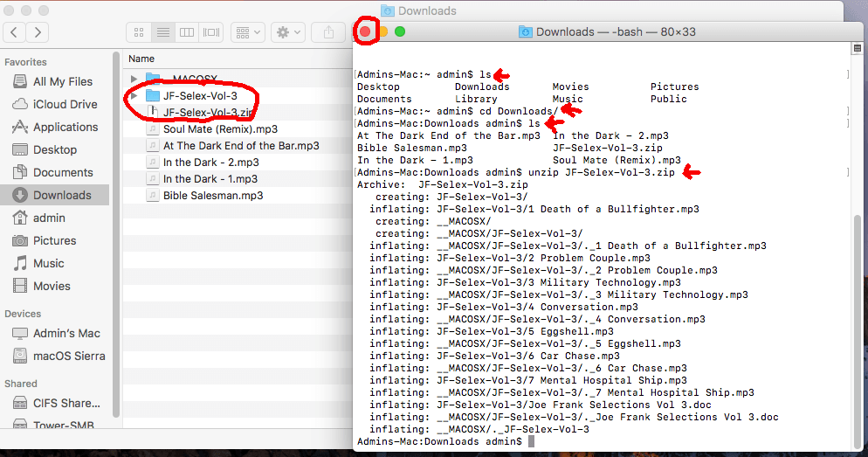The height and width of the screenshot is (457, 868).
Task: Select the JF-Selex-Vol-3.zip file
Action: (208, 113)
